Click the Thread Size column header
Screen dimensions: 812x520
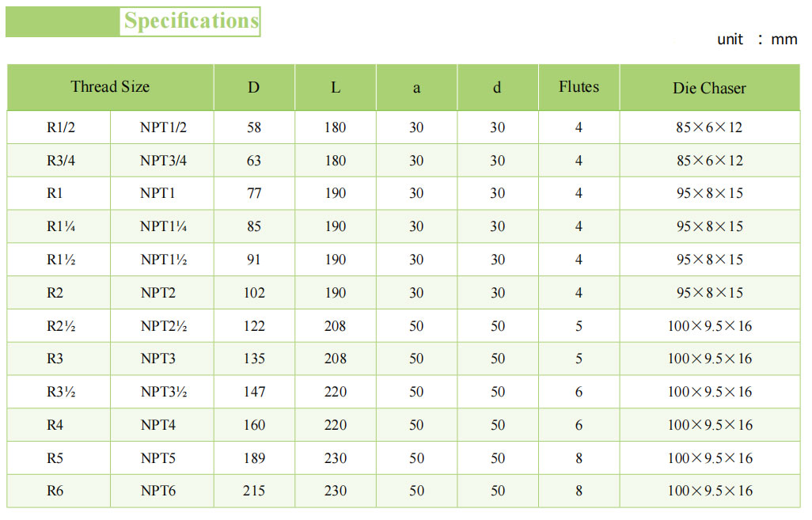click(110, 87)
